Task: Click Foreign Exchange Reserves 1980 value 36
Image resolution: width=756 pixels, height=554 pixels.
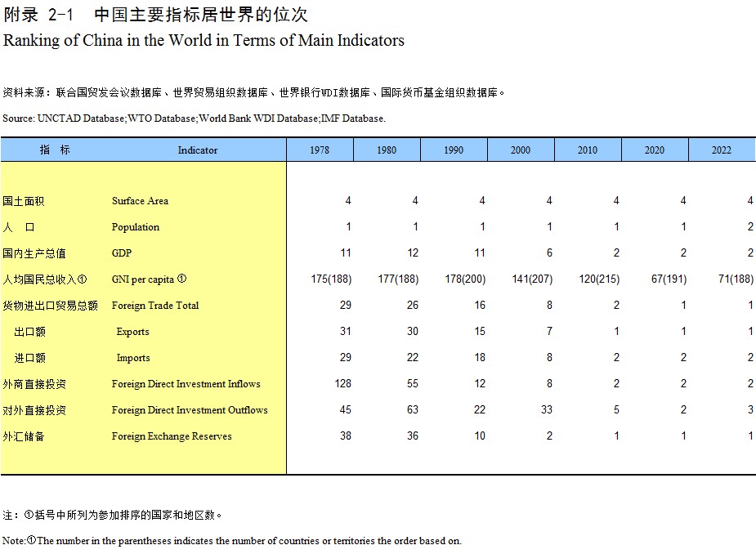Action: click(x=413, y=436)
